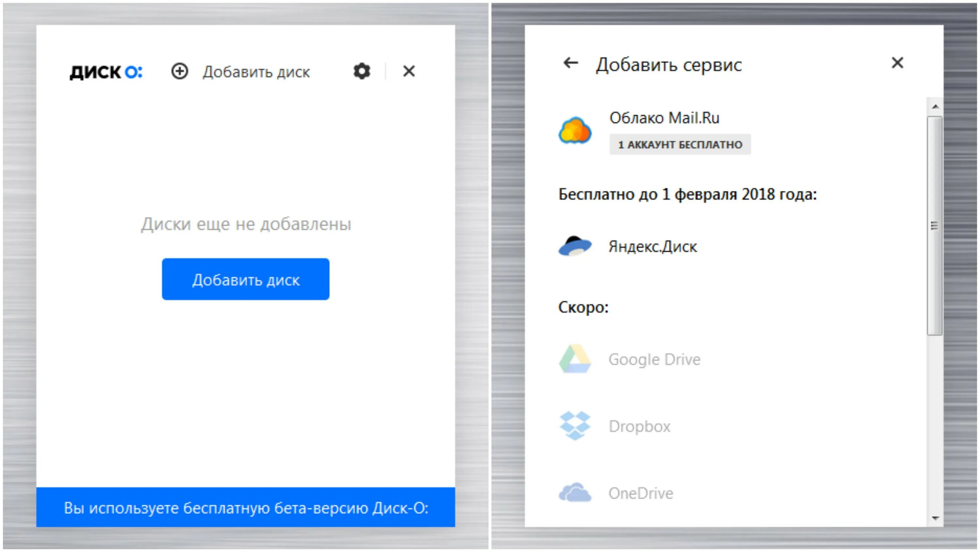The width and height of the screenshot is (980, 552).
Task: Click the Dropbox icon
Action: [x=575, y=426]
